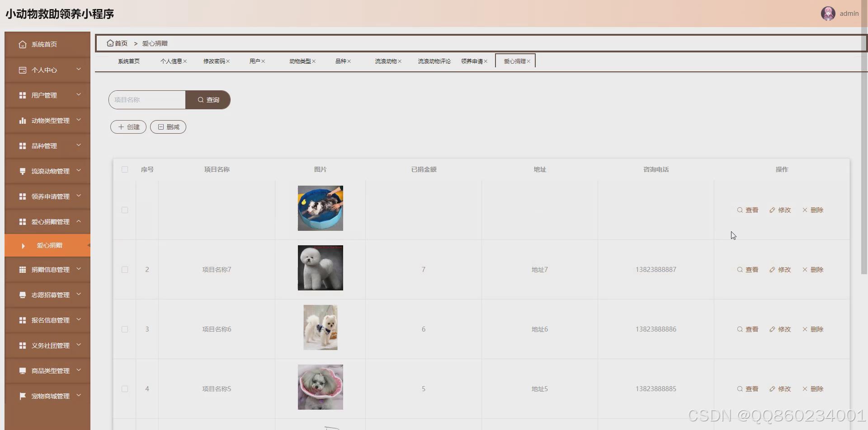Click the admin avatar picture
868x430 pixels.
point(828,14)
